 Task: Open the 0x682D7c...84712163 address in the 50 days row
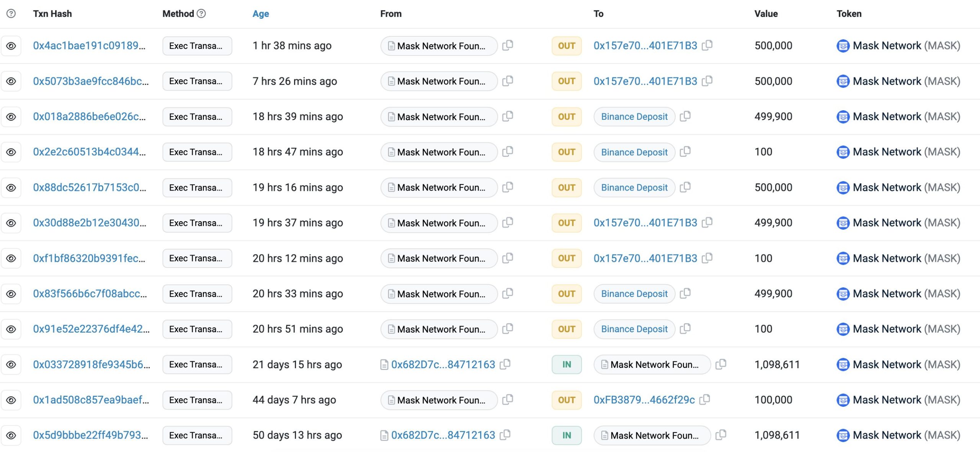point(443,435)
